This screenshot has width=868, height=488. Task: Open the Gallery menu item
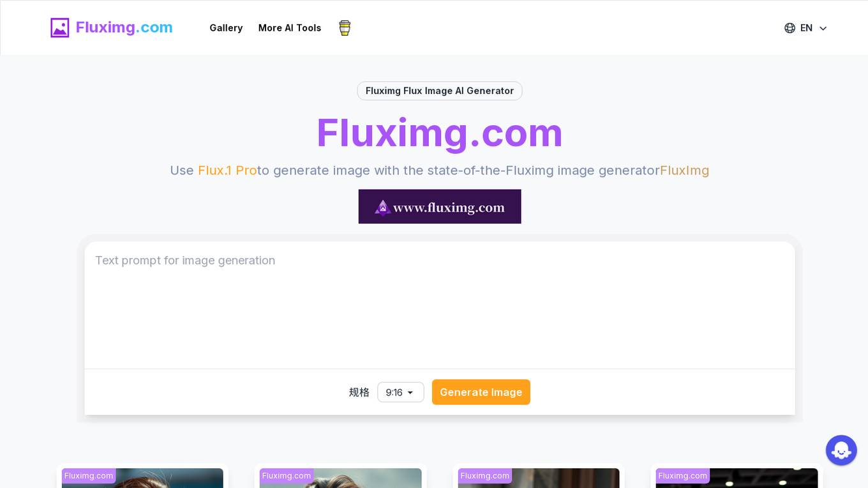(226, 28)
